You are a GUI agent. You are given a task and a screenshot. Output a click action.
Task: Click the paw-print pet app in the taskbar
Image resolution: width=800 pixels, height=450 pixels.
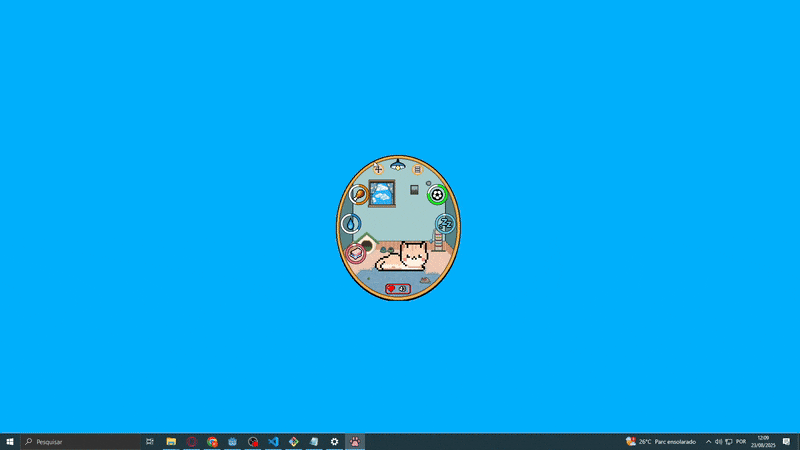coord(355,442)
